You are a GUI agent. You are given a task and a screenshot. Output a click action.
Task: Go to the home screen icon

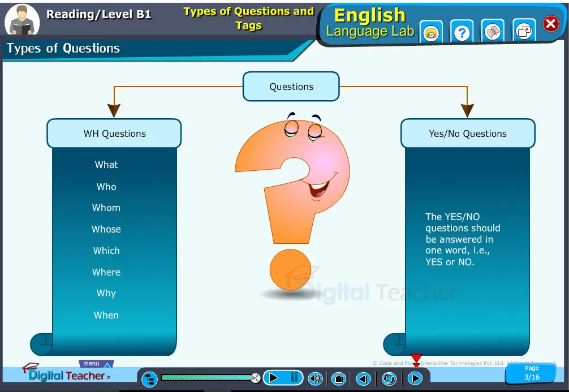pos(339,378)
